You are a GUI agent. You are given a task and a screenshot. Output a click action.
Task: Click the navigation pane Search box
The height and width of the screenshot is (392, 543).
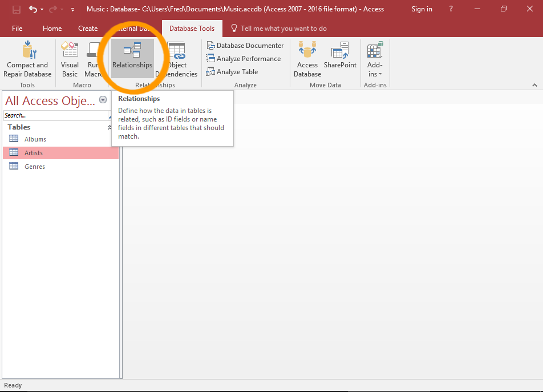[x=55, y=115]
